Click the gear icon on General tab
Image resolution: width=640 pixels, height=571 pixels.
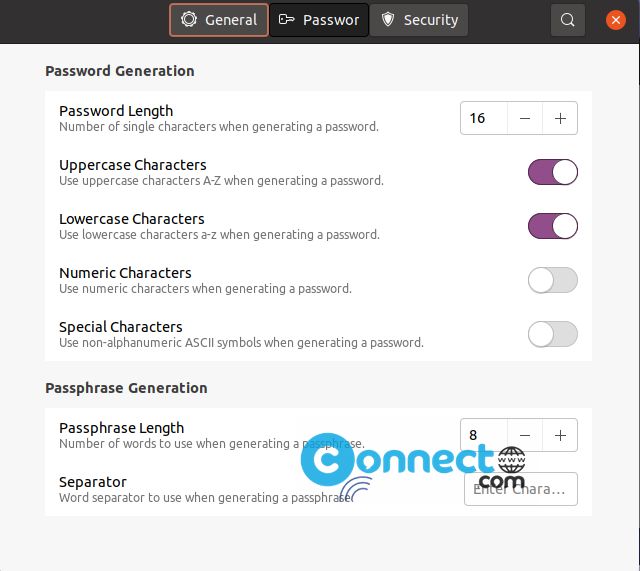click(x=189, y=19)
